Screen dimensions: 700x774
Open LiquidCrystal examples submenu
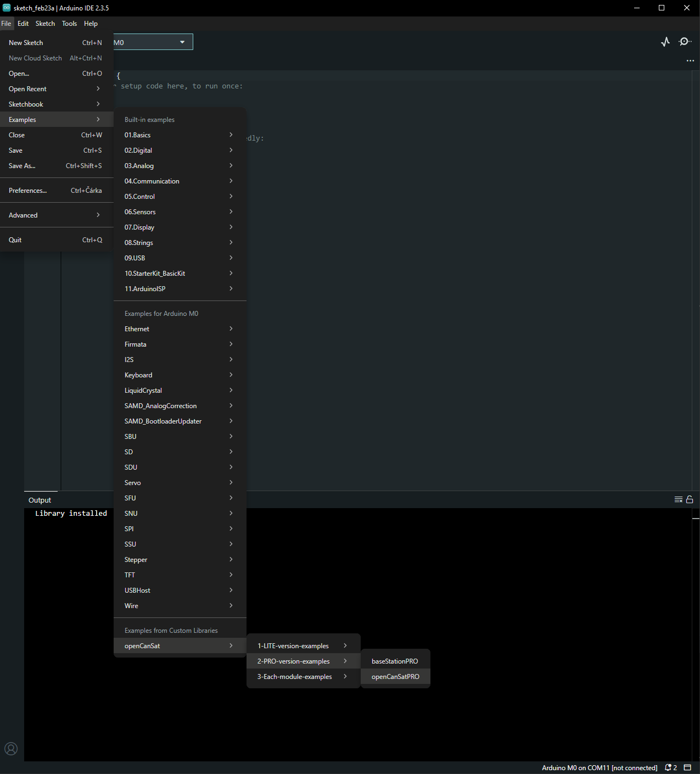pyautogui.click(x=180, y=391)
